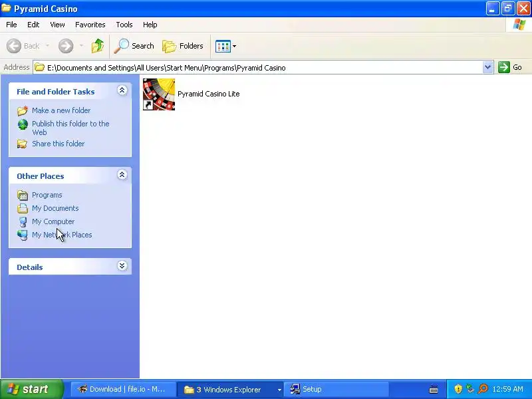Open My Documents link

[55, 208]
